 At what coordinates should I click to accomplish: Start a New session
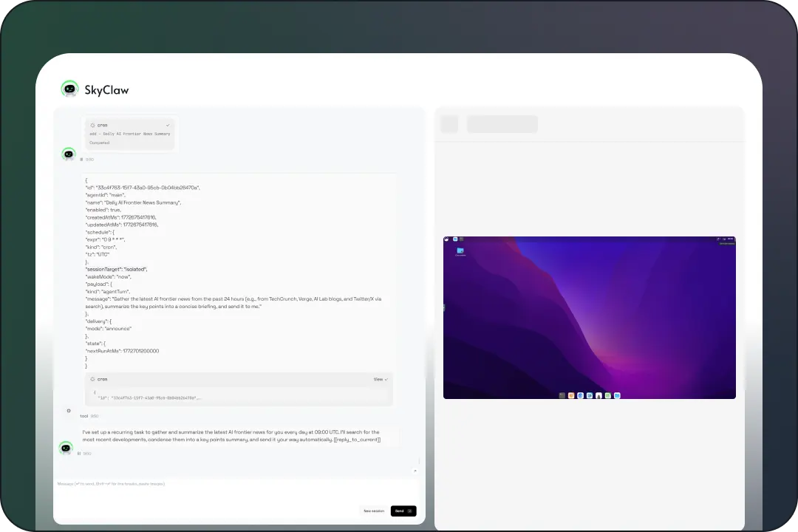tap(373, 511)
